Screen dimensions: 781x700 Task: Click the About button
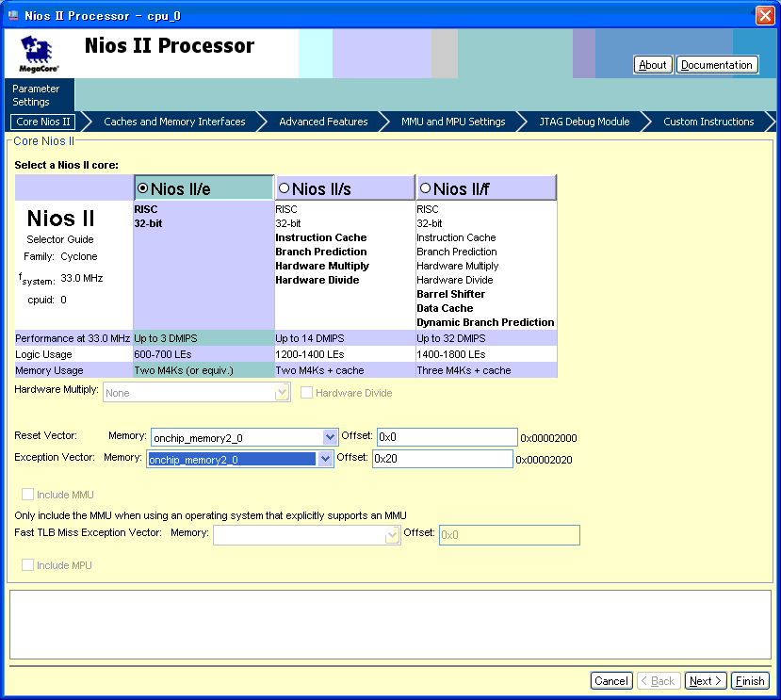coord(653,65)
